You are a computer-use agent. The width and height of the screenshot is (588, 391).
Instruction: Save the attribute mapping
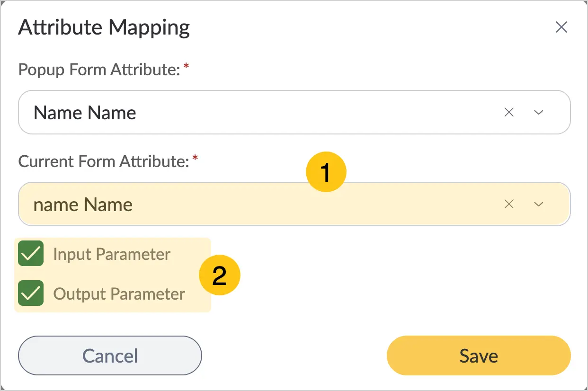click(x=479, y=355)
